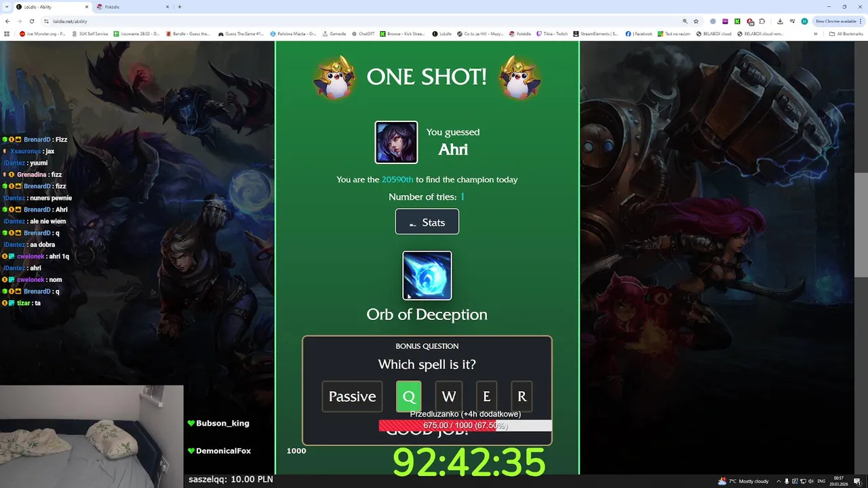Screen dimensions: 868x488
Task: Click the microphone tray icon
Action: 787,481
